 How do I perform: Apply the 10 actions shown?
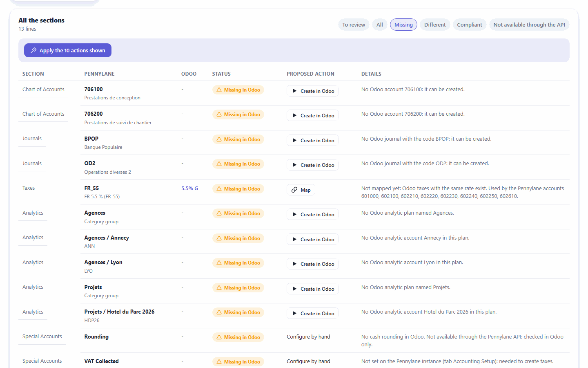68,50
